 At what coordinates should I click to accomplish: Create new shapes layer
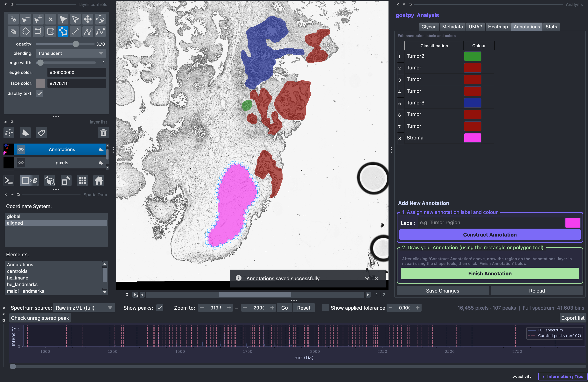(25, 133)
